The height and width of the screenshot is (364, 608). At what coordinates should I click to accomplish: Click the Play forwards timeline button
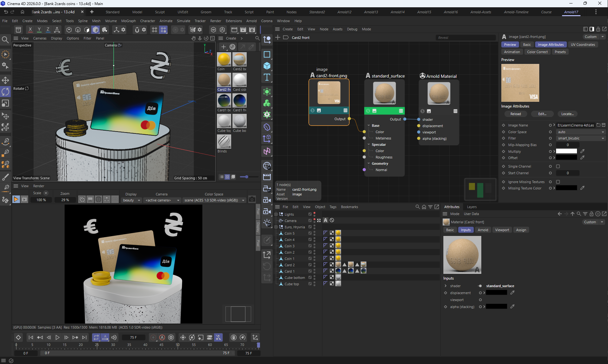pos(57,337)
